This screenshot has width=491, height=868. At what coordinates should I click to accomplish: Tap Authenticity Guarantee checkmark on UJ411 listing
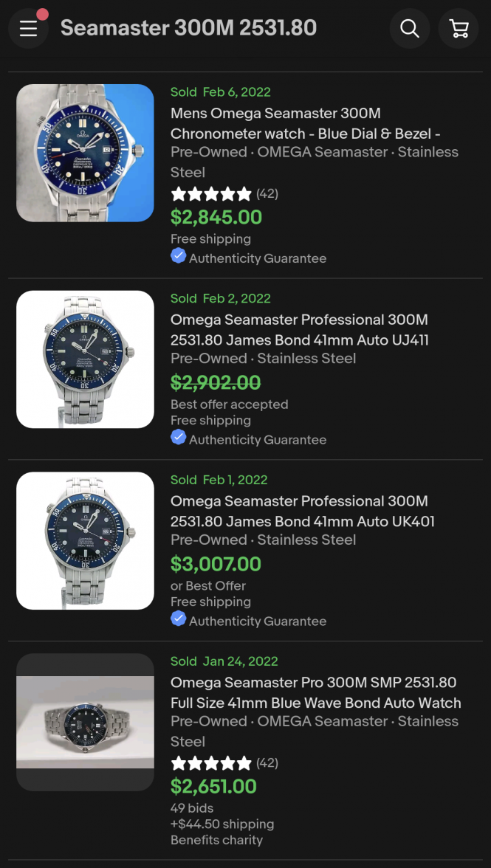tap(178, 438)
